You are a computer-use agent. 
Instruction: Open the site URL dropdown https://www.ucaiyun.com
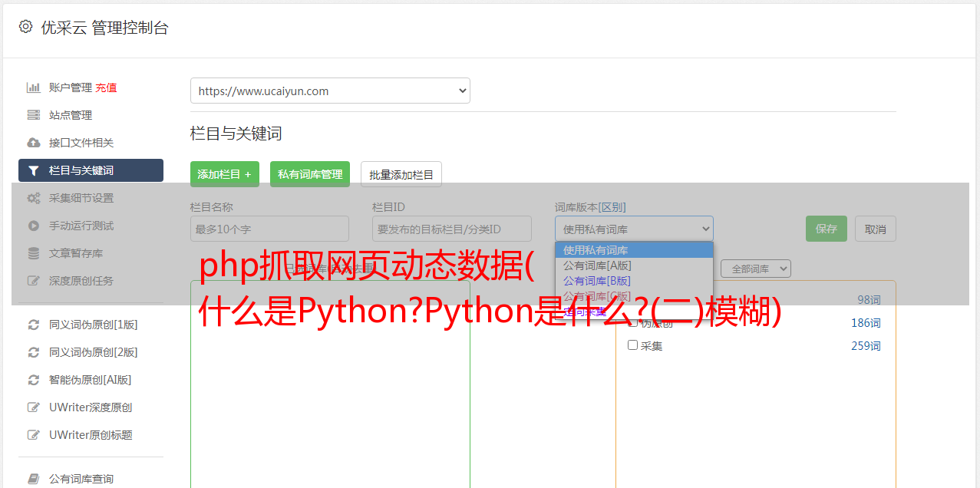pos(330,91)
